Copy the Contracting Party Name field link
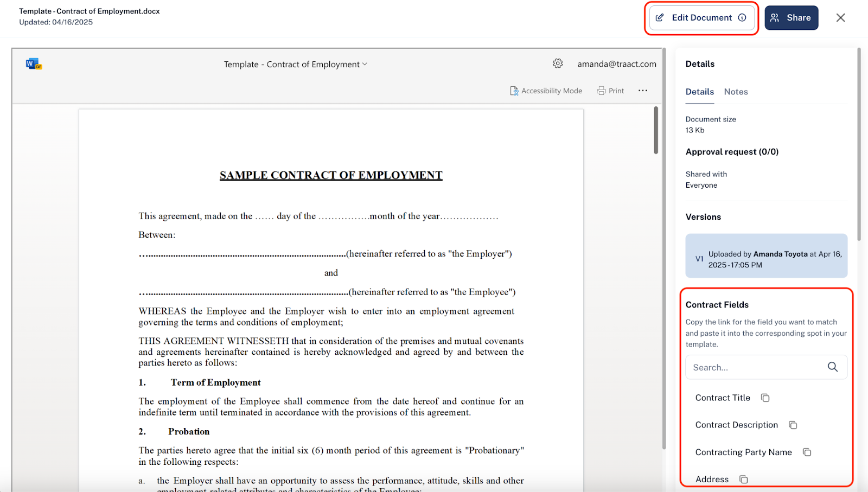 point(807,452)
